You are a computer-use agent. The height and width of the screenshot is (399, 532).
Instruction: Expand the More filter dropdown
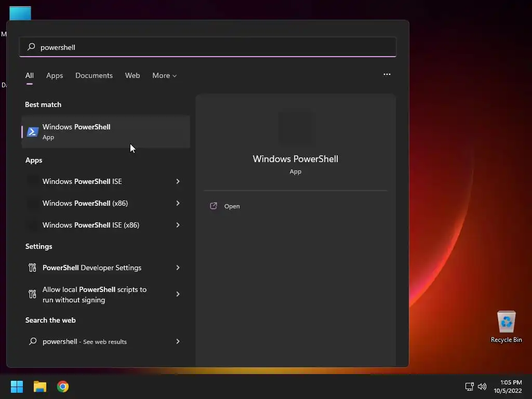165,75
